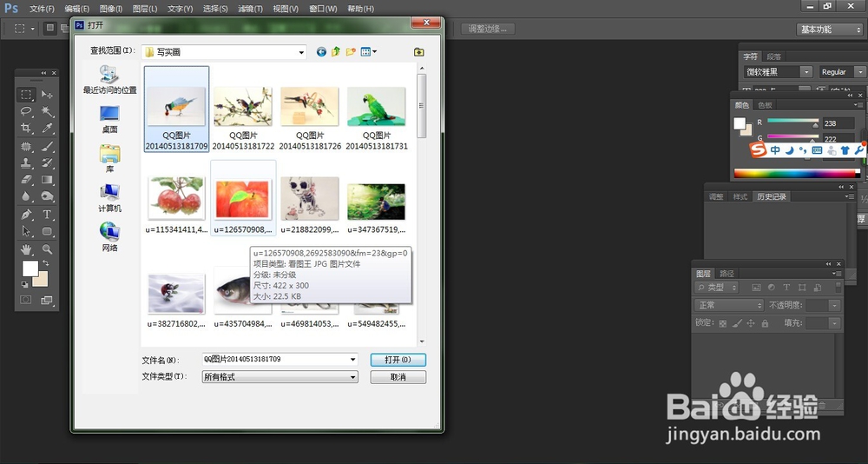The width and height of the screenshot is (868, 464).
Task: Go to 最近访问的位置 in sidebar
Action: click(109, 79)
